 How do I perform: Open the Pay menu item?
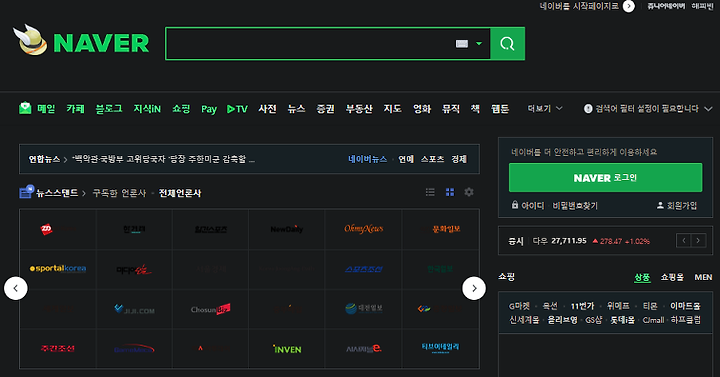(209, 109)
